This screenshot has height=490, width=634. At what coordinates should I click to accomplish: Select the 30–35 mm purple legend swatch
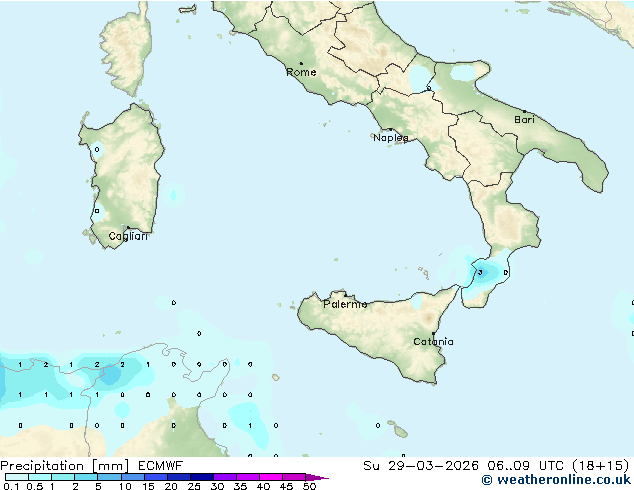(x=225, y=477)
